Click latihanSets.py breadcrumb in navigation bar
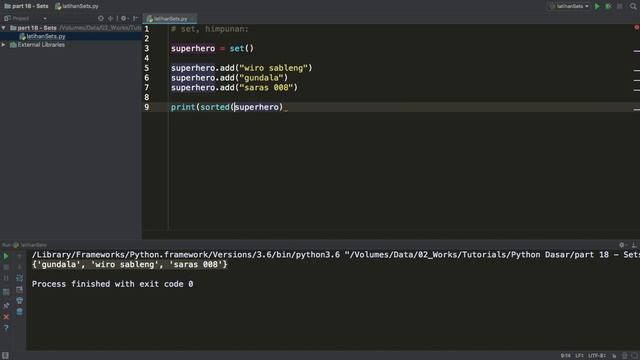Viewport: 640px width, 360px height. tap(77, 6)
